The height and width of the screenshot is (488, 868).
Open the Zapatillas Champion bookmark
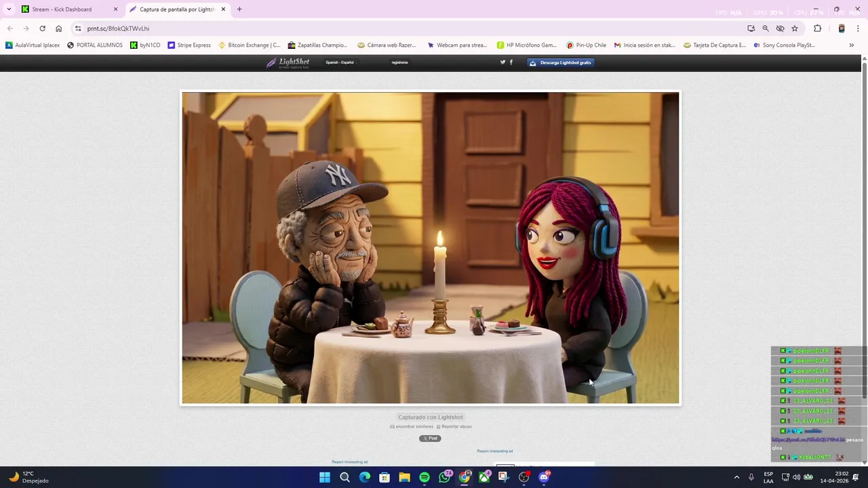pos(317,45)
